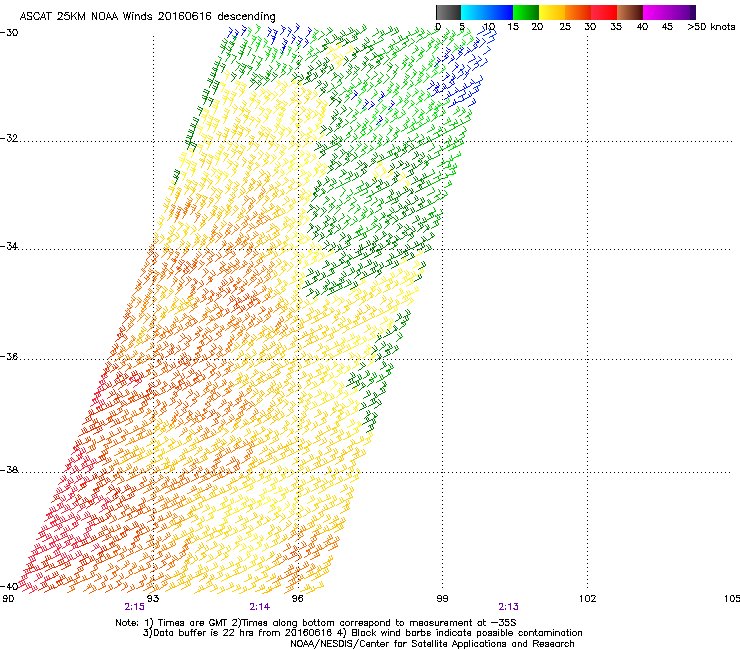This screenshot has height=650, width=740.
Task: Click the '96' longitude axis label
Action: click(x=298, y=599)
